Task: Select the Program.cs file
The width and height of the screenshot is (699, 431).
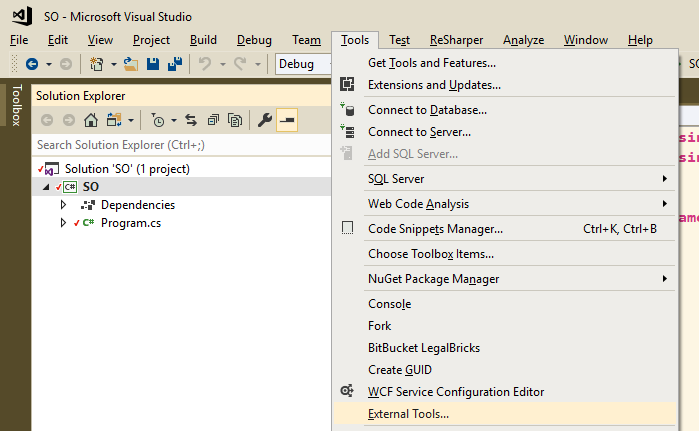Action: tap(131, 223)
